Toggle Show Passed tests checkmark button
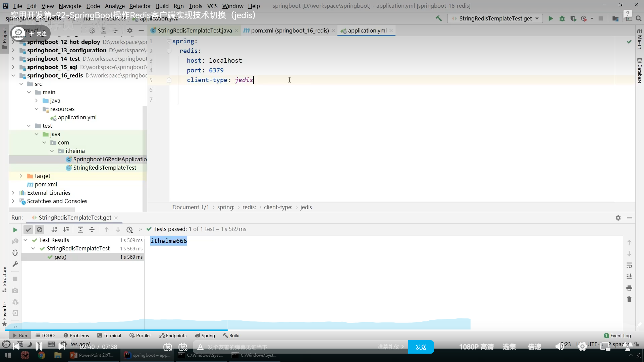 coord(28,230)
